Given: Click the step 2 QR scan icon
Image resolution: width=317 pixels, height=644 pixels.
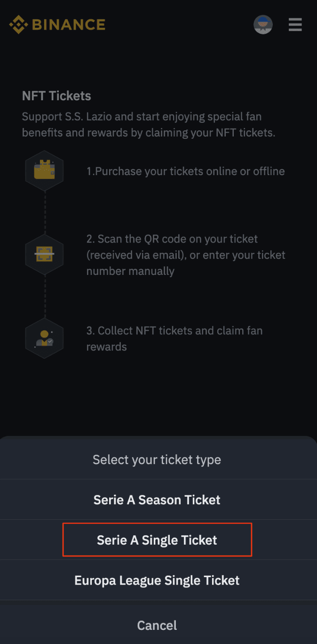Looking at the screenshot, I should [x=44, y=254].
